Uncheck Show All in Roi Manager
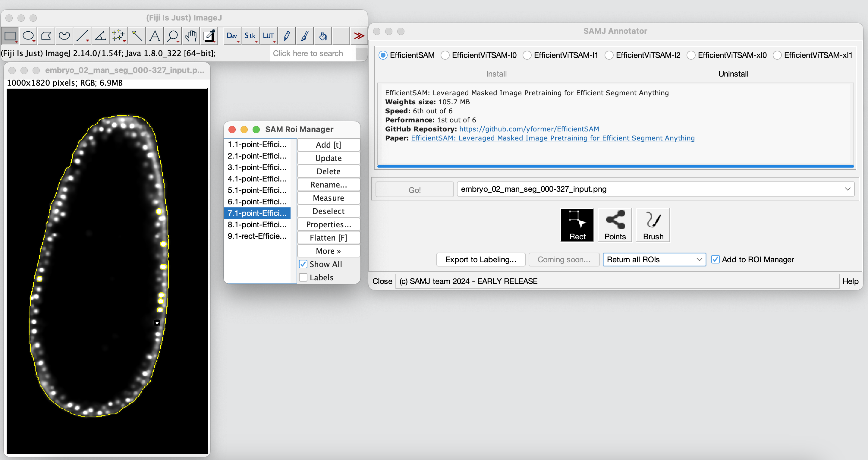Viewport: 868px width, 460px height. [303, 264]
